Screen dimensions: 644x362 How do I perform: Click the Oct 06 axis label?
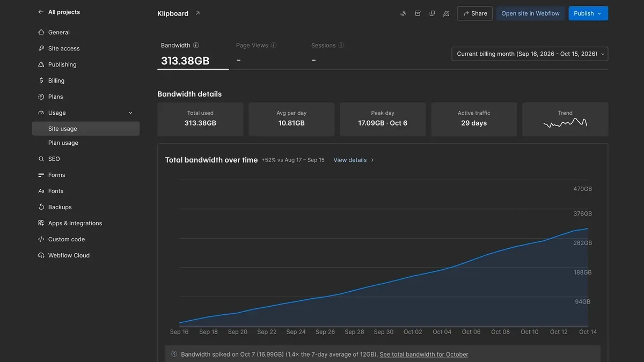471,332
